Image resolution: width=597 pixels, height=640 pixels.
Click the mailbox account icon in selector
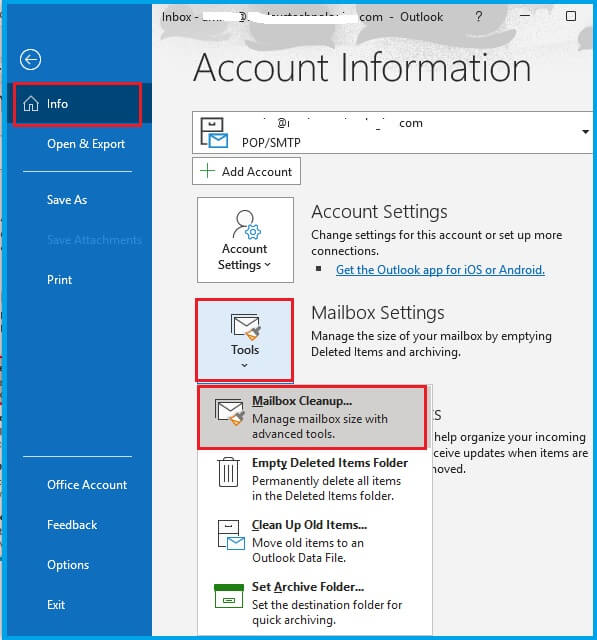(x=214, y=132)
